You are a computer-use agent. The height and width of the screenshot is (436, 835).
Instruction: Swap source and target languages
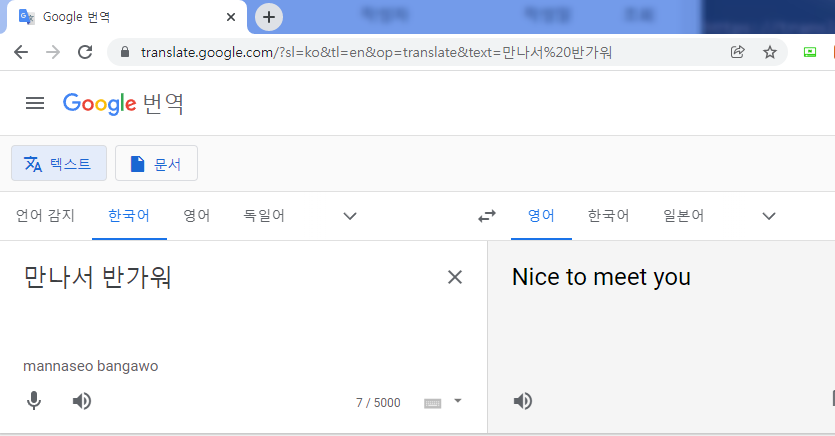pos(487,216)
